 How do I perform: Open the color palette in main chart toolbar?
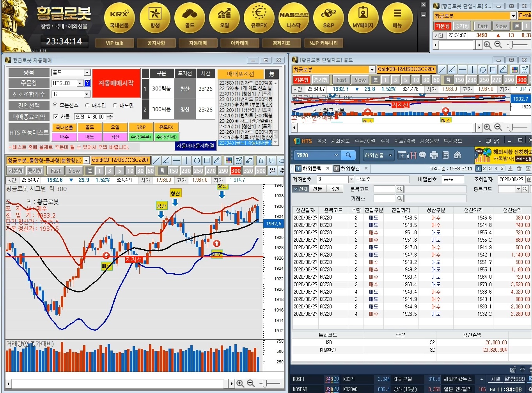[229, 160]
